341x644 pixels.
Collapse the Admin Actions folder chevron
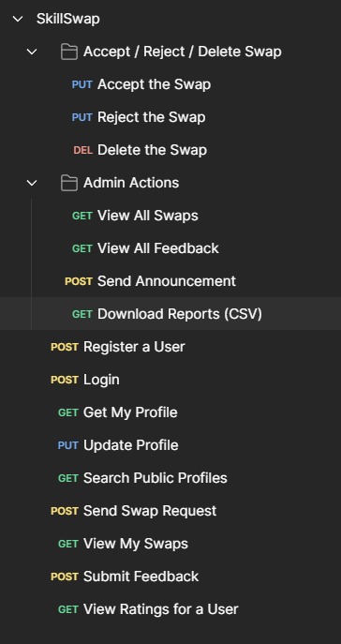coord(32,183)
